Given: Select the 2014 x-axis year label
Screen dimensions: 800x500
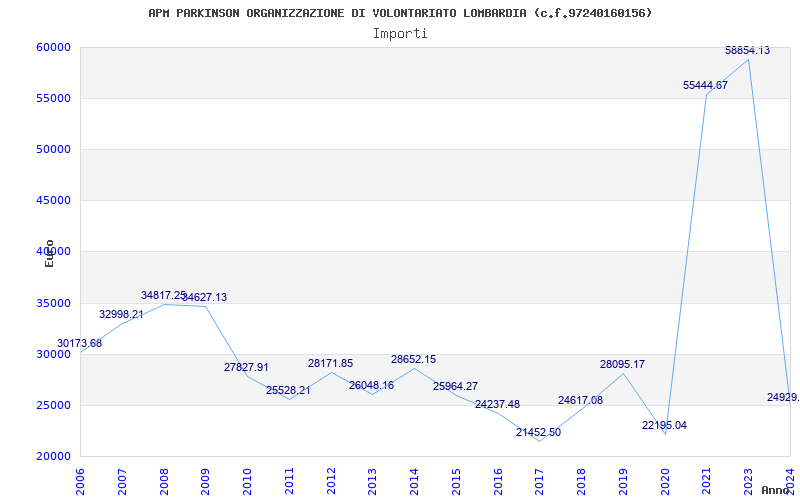Looking at the screenshot, I should click(415, 479).
